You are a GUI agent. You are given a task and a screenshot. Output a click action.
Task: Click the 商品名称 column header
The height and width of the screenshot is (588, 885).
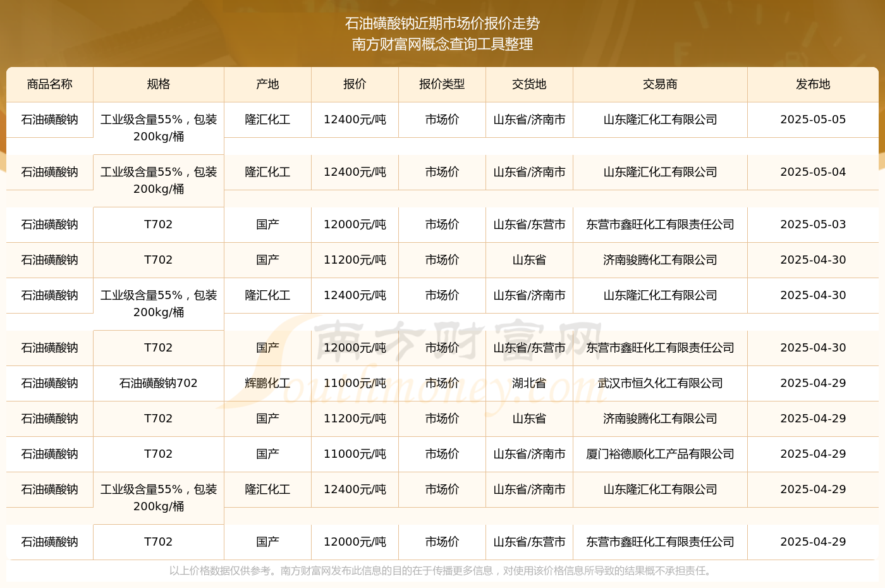[50, 84]
